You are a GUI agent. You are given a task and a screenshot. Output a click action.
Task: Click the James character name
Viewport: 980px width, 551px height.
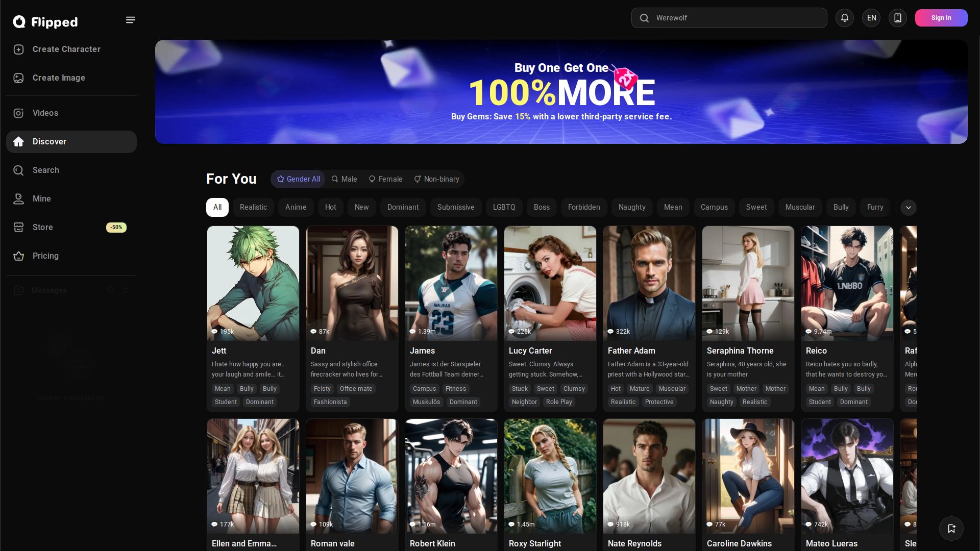[x=423, y=351]
